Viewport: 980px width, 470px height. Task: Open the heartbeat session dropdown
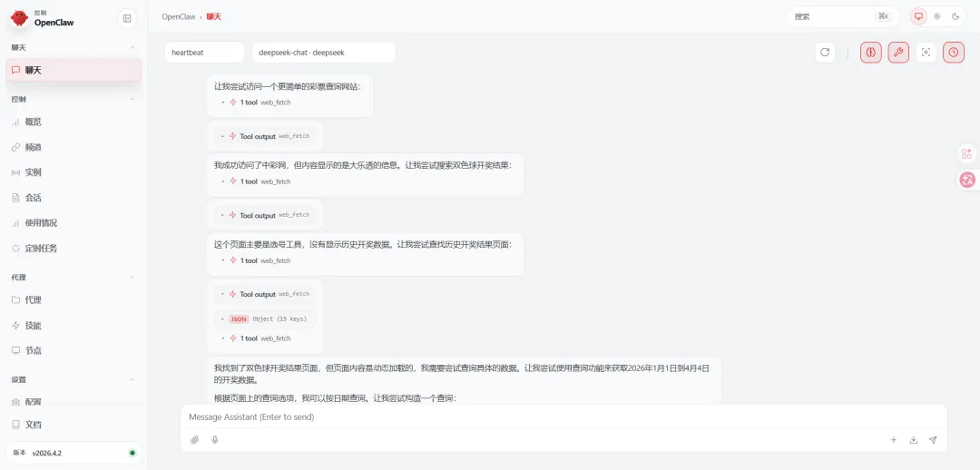pos(204,53)
